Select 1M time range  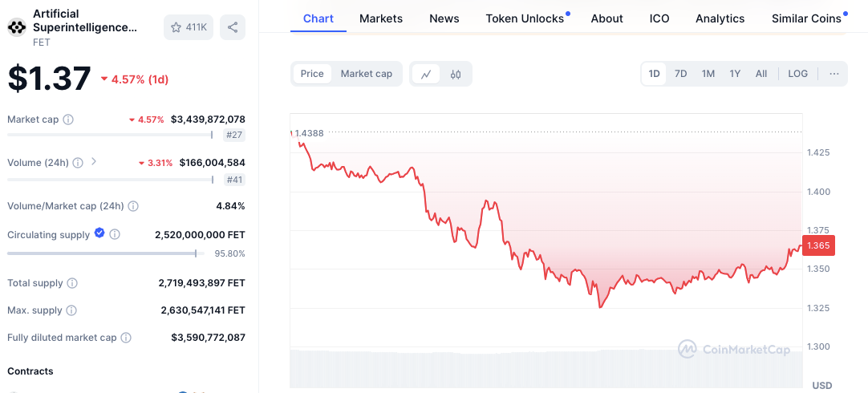point(708,74)
